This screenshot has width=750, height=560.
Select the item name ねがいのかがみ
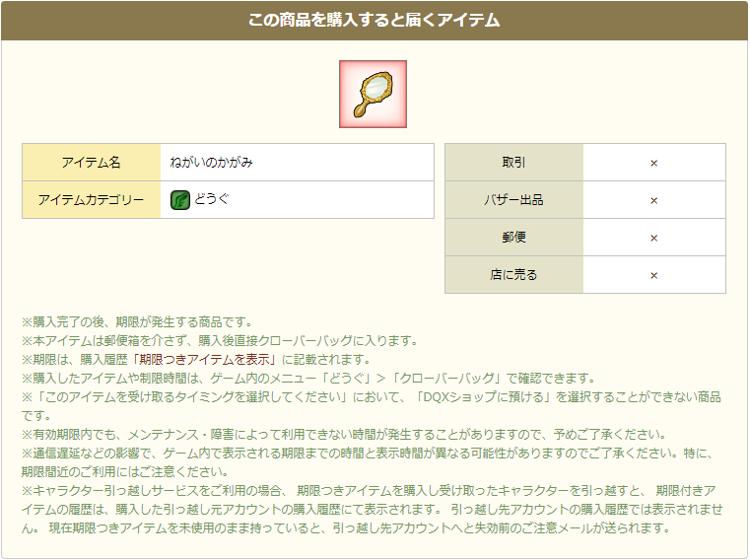(x=211, y=163)
